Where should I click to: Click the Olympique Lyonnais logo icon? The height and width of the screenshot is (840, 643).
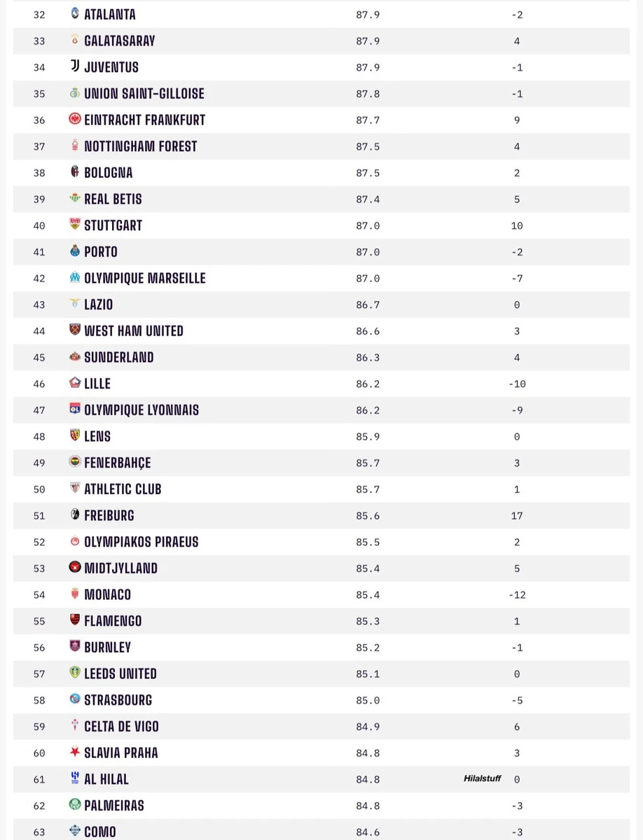75,409
